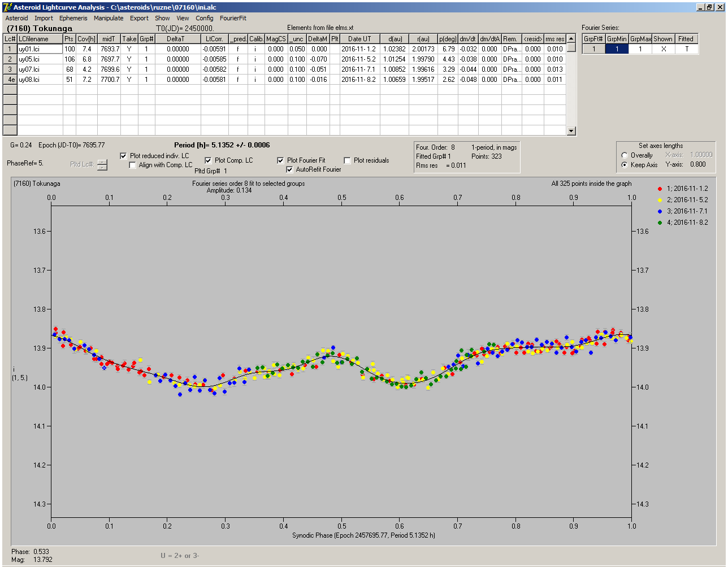The width and height of the screenshot is (728, 567).
Task: Open the Import menu
Action: 44,18
